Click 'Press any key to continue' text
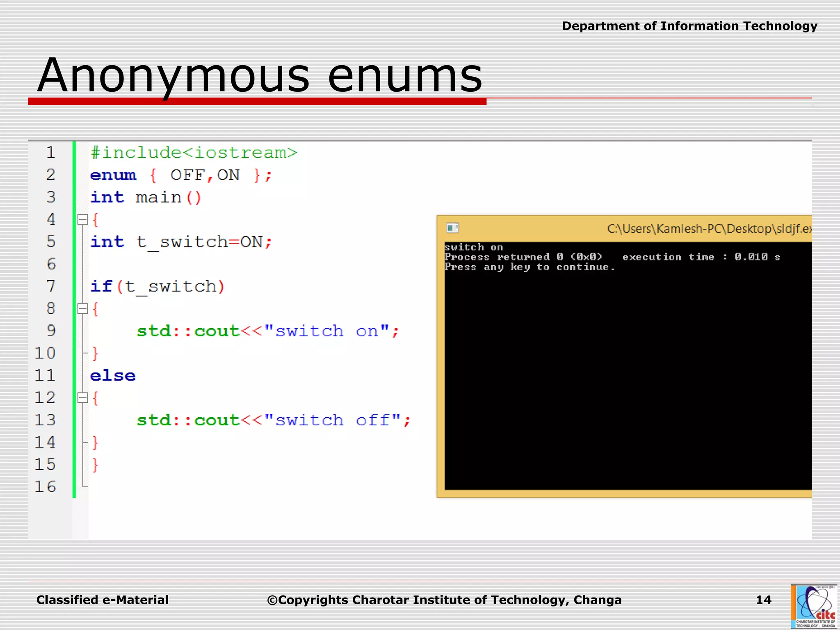Image resolution: width=840 pixels, height=630 pixels. click(530, 267)
